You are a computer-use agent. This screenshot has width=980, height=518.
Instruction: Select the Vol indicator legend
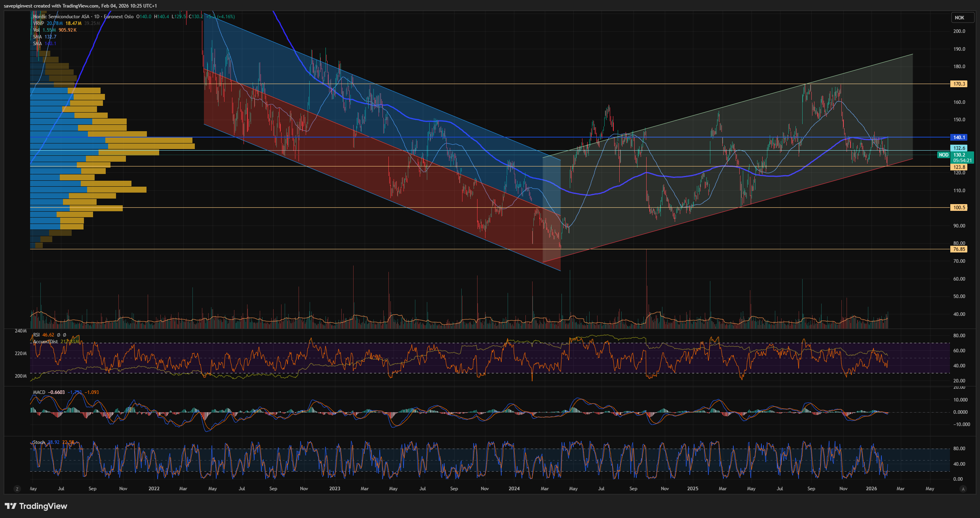click(x=36, y=30)
